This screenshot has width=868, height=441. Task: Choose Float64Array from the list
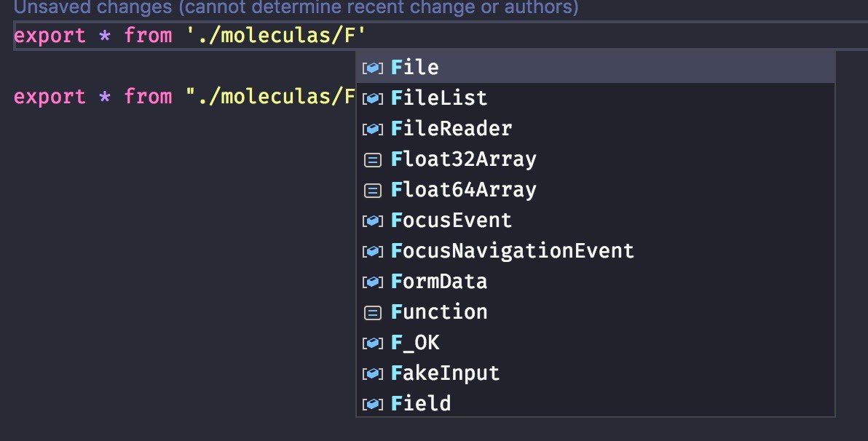point(595,190)
